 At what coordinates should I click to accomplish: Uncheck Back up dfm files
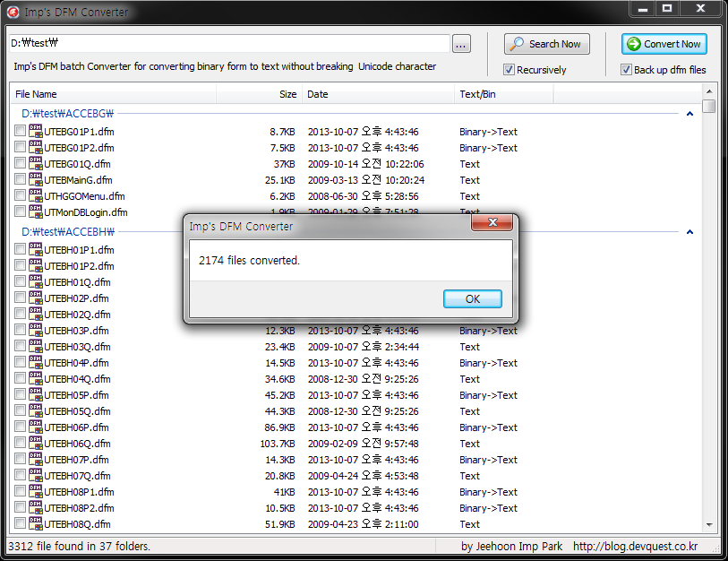[x=625, y=70]
